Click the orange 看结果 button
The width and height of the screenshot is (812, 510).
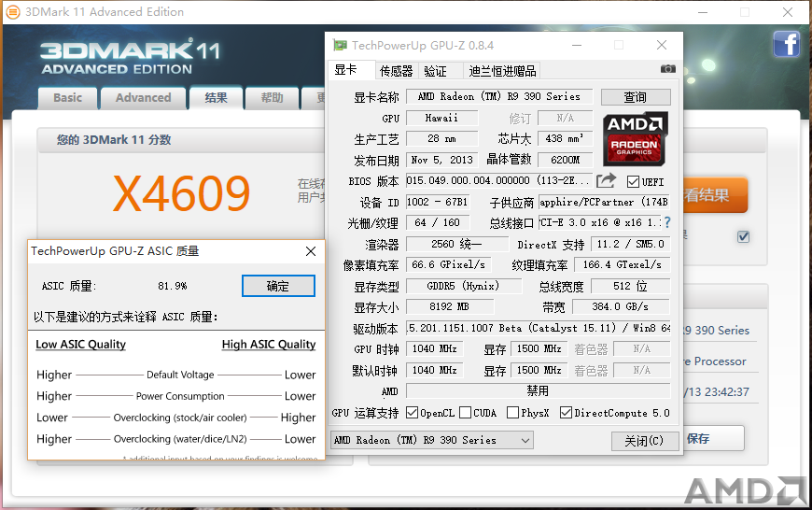(x=715, y=195)
